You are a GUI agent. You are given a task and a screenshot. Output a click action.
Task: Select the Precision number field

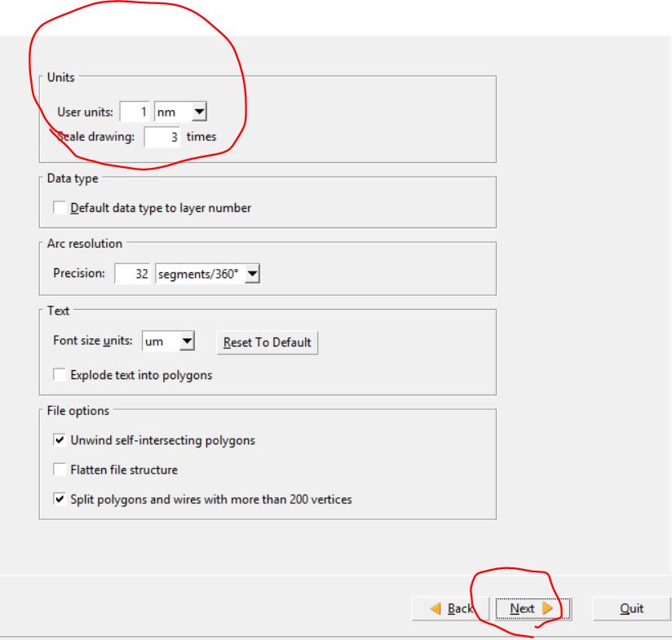pos(133,274)
